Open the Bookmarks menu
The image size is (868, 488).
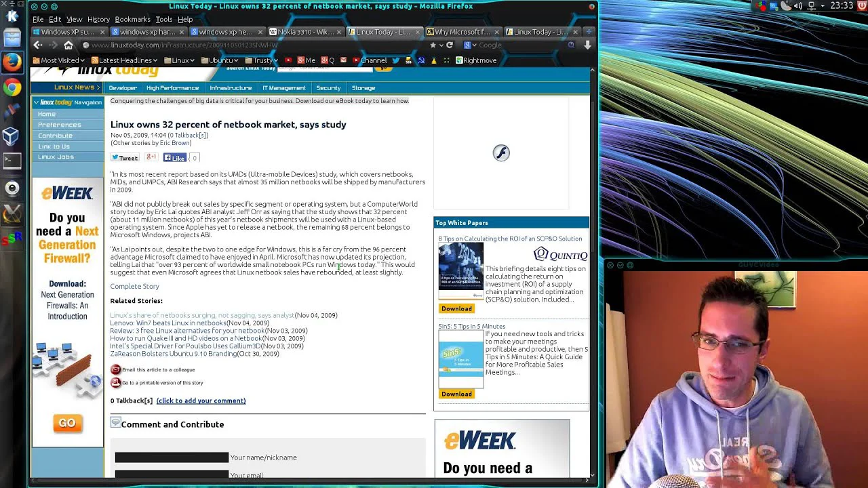tap(132, 19)
